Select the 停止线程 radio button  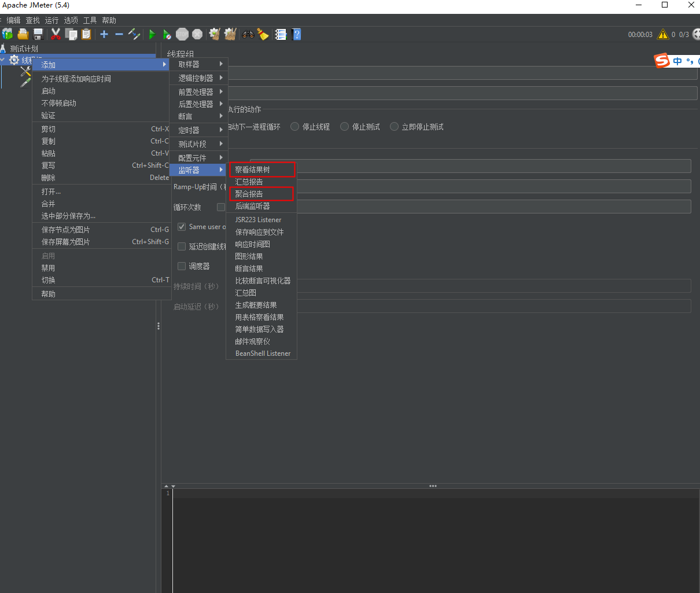click(295, 126)
